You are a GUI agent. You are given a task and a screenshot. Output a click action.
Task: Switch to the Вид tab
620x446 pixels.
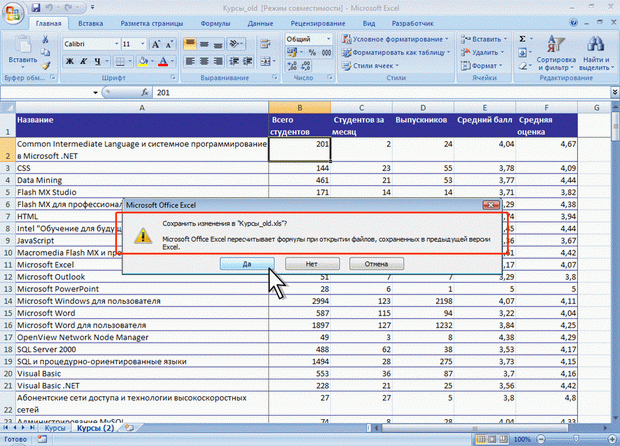click(369, 23)
